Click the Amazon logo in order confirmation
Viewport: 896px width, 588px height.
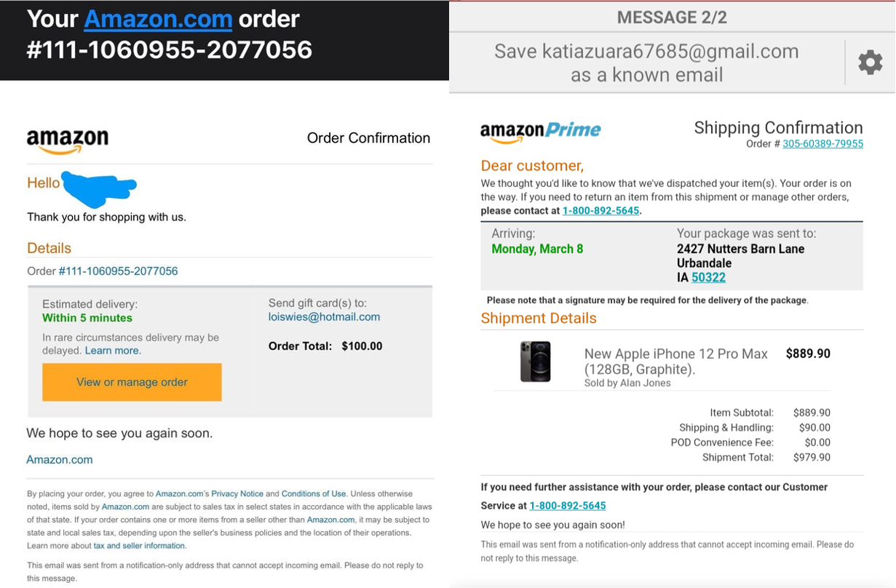point(68,141)
